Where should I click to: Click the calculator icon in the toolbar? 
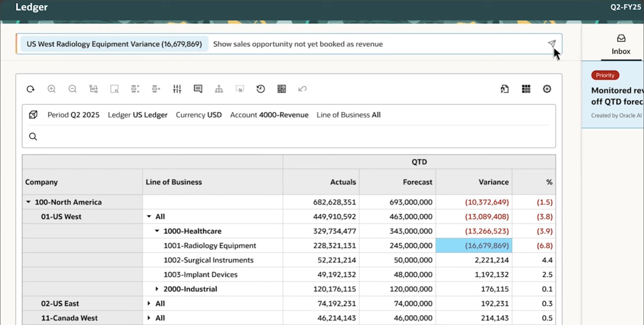click(281, 89)
